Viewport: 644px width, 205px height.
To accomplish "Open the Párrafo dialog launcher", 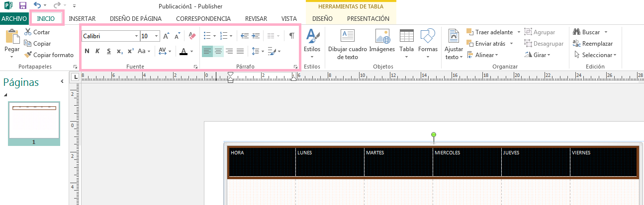I will click(295, 67).
